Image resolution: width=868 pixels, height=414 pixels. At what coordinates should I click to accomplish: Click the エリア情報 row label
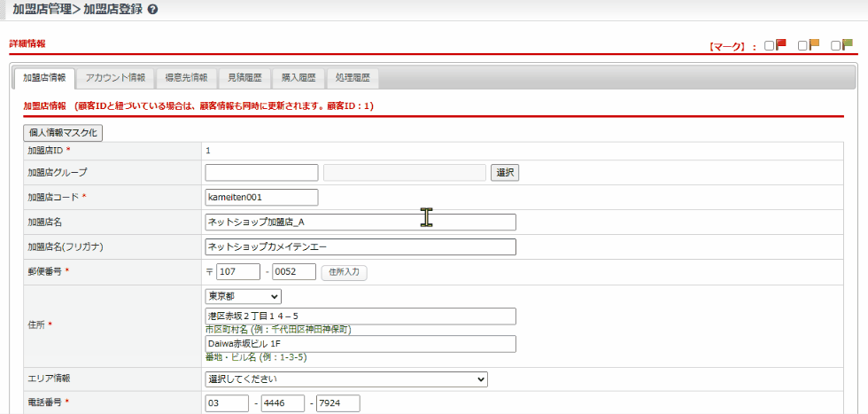[49, 379]
